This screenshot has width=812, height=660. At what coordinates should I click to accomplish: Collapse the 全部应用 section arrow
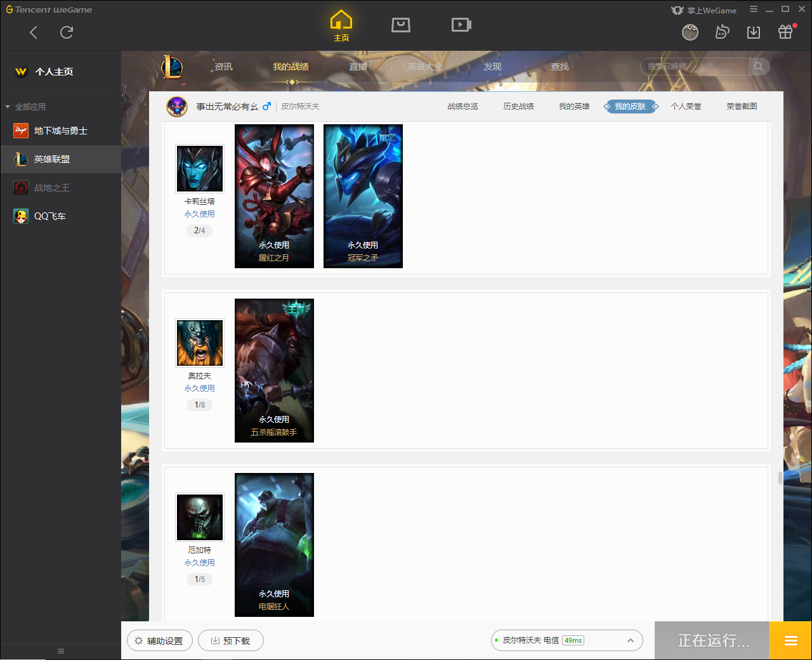[x=8, y=107]
